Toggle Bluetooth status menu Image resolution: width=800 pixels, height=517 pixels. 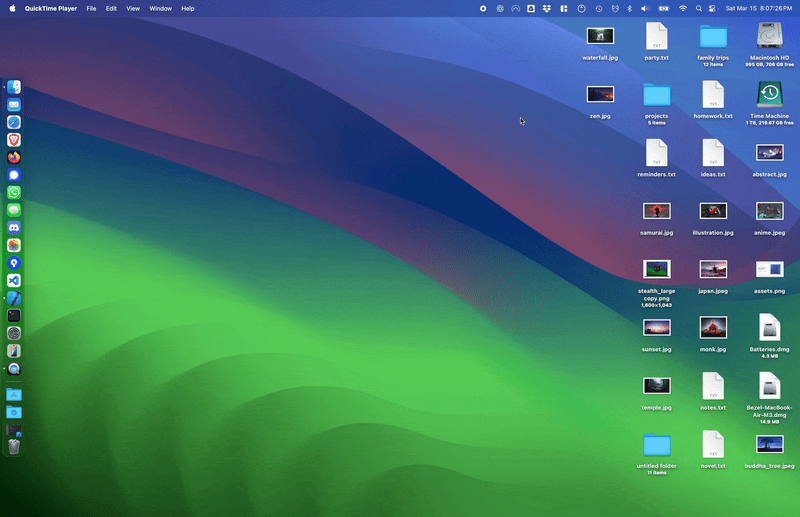point(630,9)
